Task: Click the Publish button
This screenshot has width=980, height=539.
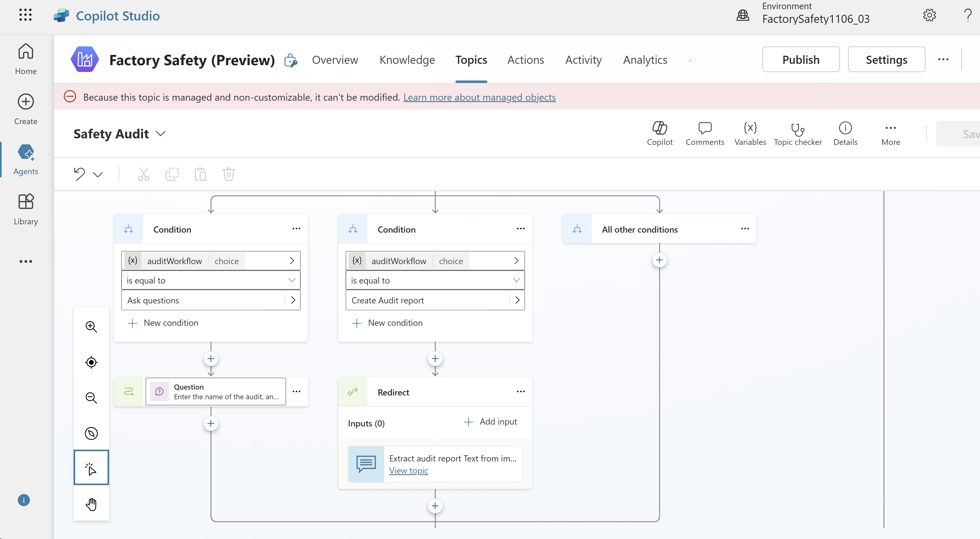Action: (x=801, y=59)
